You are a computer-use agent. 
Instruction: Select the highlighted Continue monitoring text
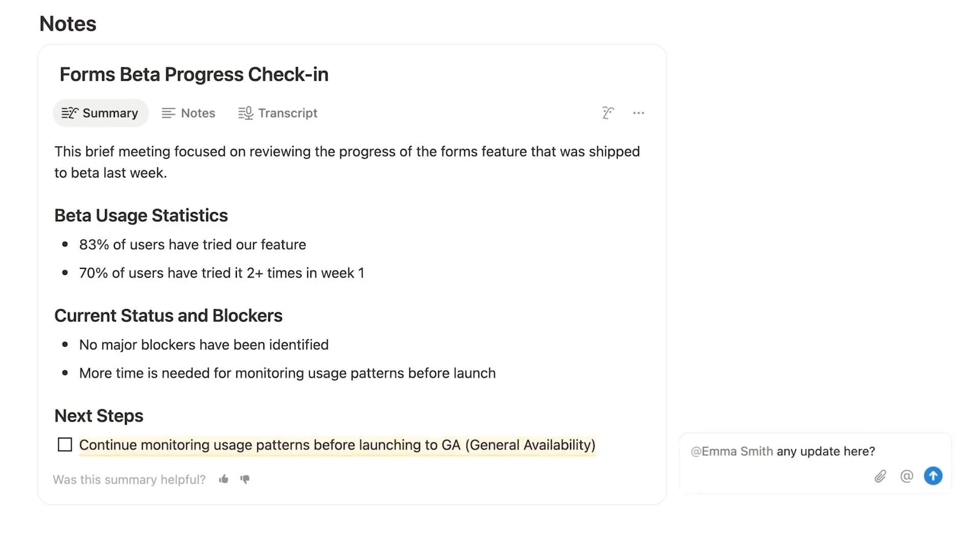337,444
